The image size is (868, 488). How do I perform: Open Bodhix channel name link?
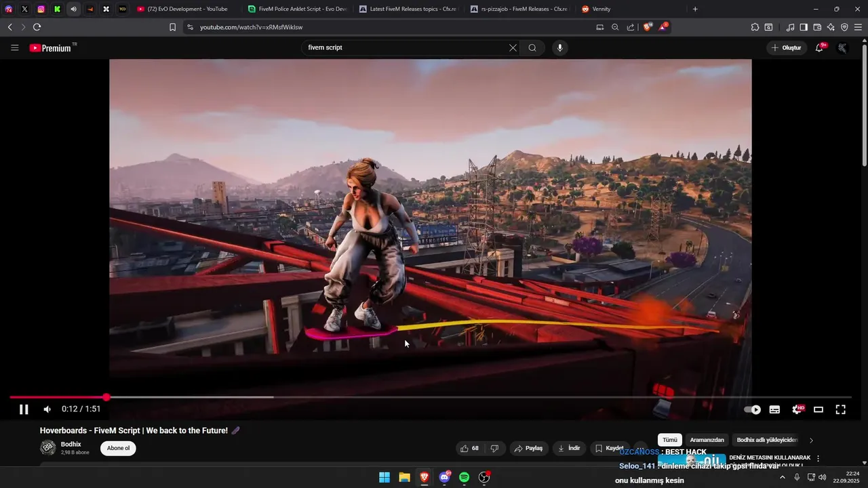[x=71, y=444]
